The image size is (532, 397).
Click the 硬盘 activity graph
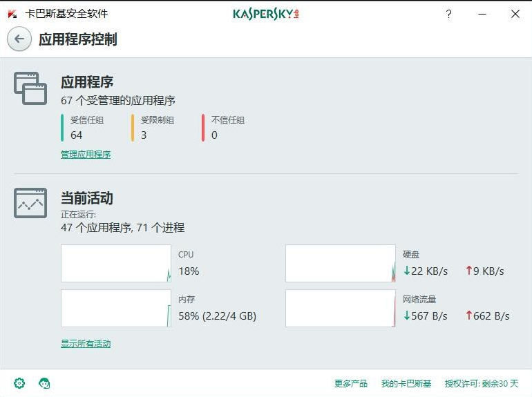[341, 263]
